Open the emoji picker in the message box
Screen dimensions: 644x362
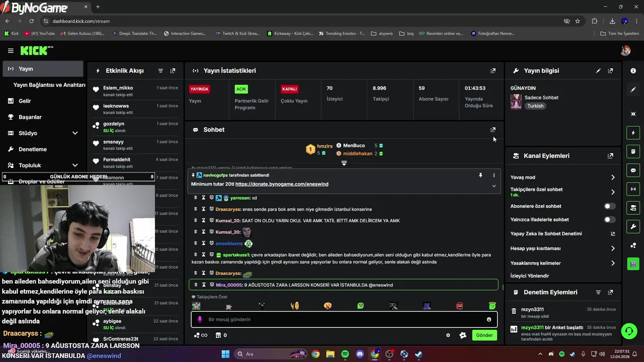(x=489, y=319)
